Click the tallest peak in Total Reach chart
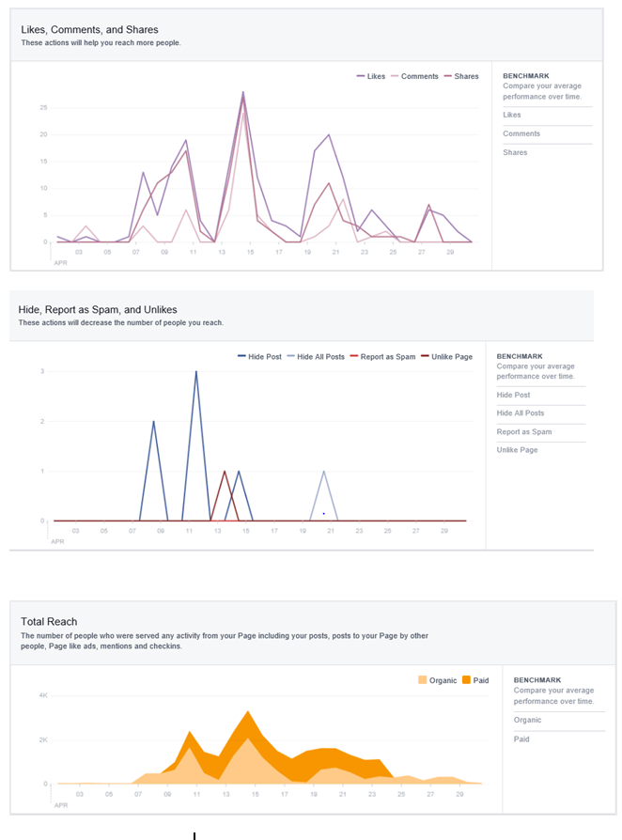Screen dimensions: 622x840 click(247, 712)
